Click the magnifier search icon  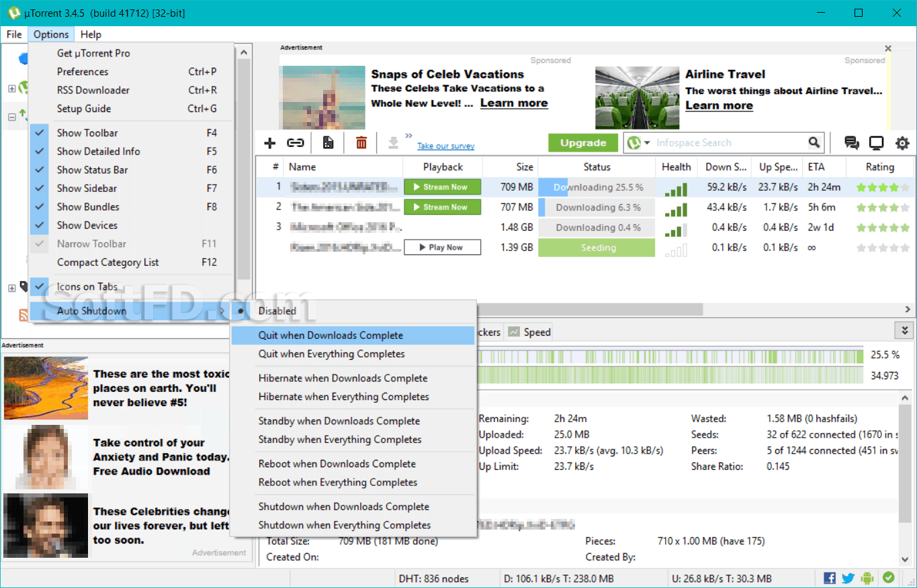click(x=814, y=142)
